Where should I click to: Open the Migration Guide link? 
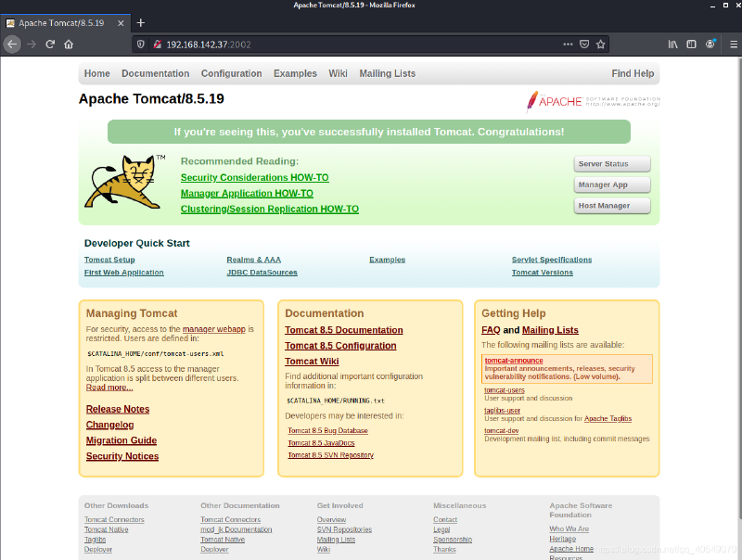pyautogui.click(x=122, y=440)
